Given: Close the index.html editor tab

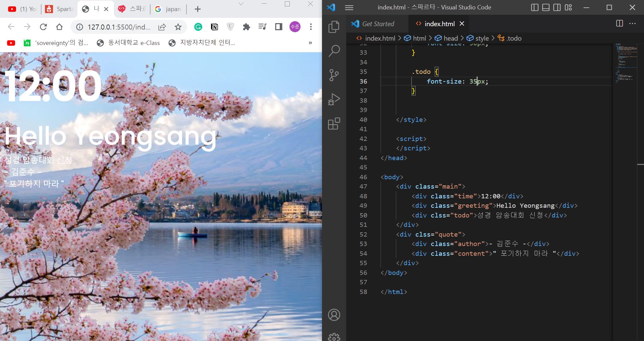Looking at the screenshot, I should pos(462,23).
